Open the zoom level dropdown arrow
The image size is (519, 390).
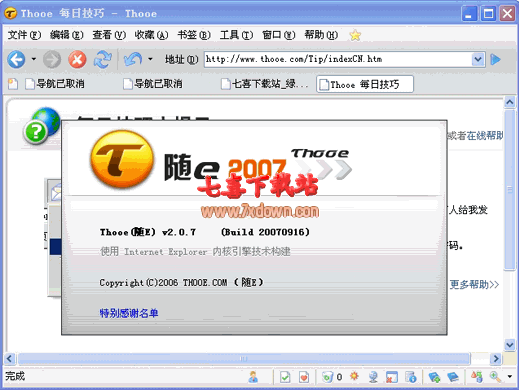(510, 377)
